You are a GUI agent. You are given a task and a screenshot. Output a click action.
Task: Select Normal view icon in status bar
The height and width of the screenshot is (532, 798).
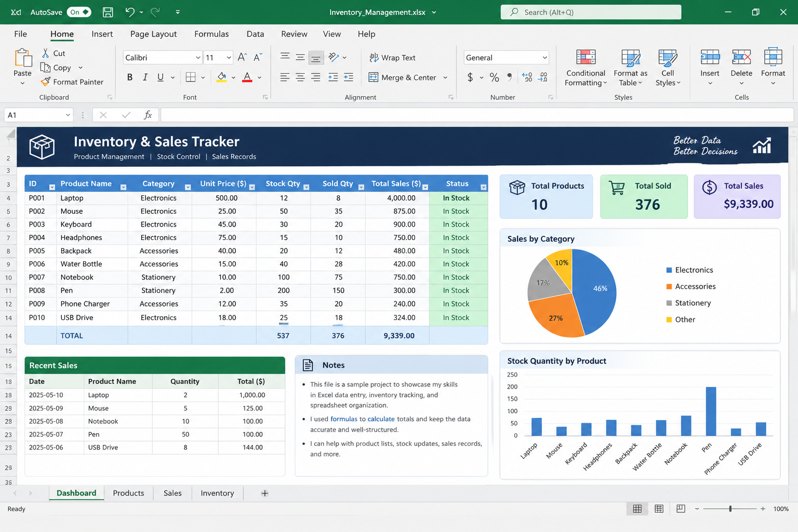tap(637, 509)
